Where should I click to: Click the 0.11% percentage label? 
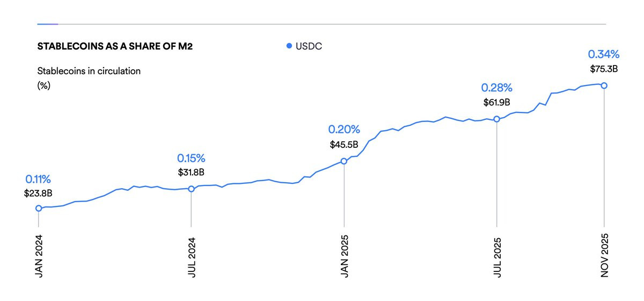39,180
